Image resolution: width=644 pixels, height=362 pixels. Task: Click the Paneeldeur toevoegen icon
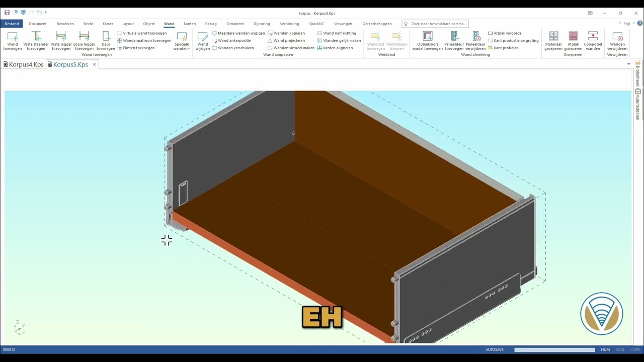point(454,41)
